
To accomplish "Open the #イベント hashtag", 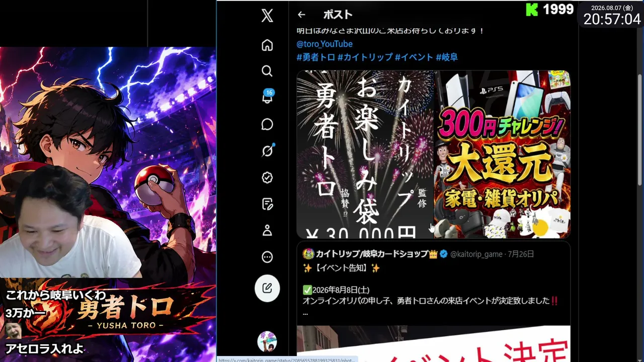I will [x=414, y=57].
